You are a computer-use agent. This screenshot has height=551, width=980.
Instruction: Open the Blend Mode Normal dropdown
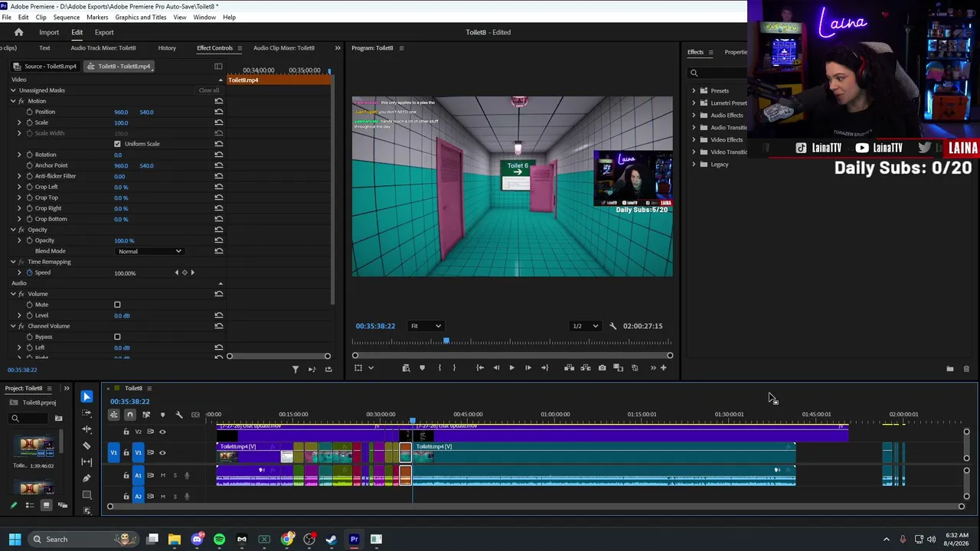[x=149, y=251]
